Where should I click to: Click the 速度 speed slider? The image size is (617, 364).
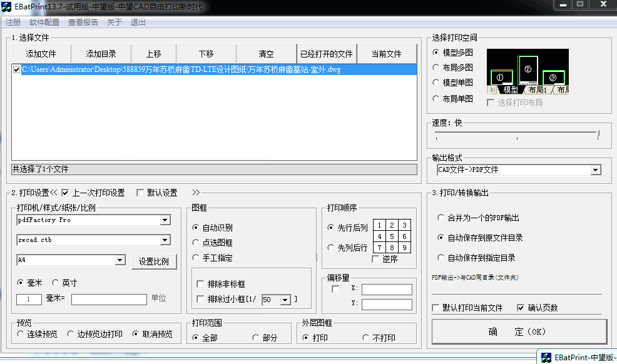pyautogui.click(x=519, y=134)
